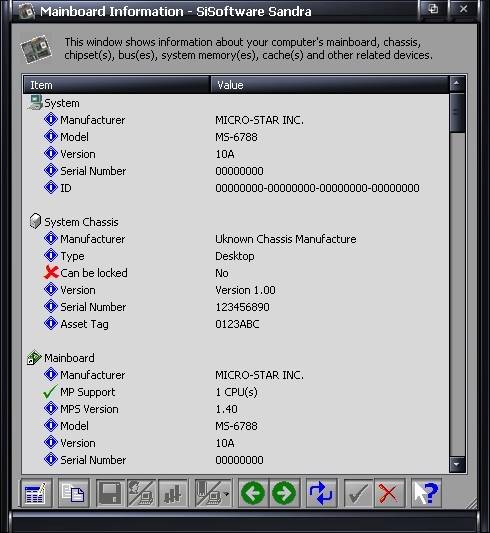The height and width of the screenshot is (533, 490).
Task: Click the context help cursor question icon
Action: click(x=426, y=493)
